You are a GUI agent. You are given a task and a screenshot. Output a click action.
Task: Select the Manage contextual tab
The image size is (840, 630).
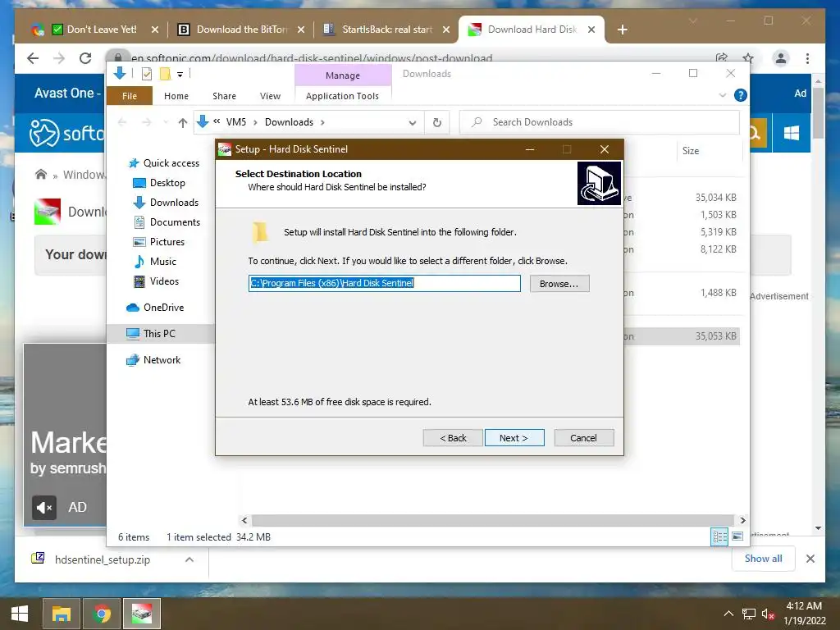pyautogui.click(x=343, y=75)
